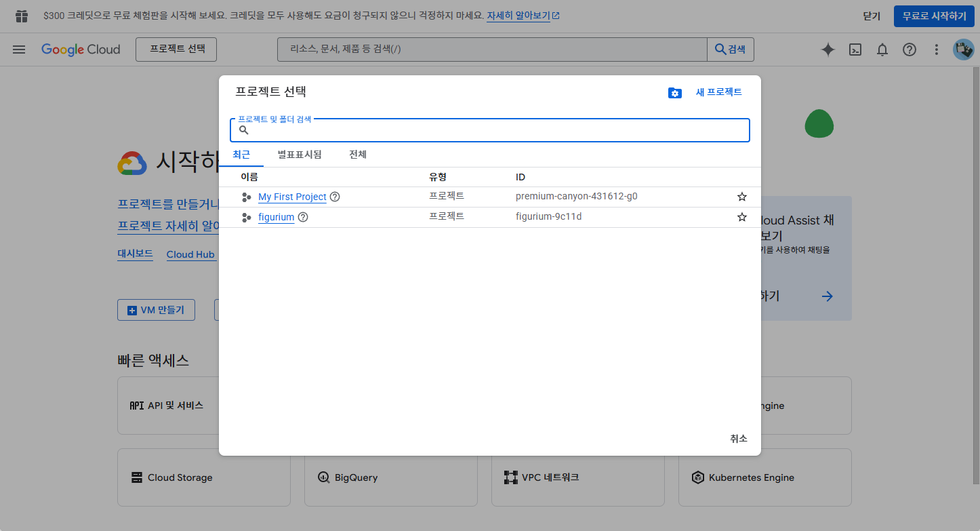Click the 유형 column header
Viewport: 980px width, 531px height.
point(438,177)
